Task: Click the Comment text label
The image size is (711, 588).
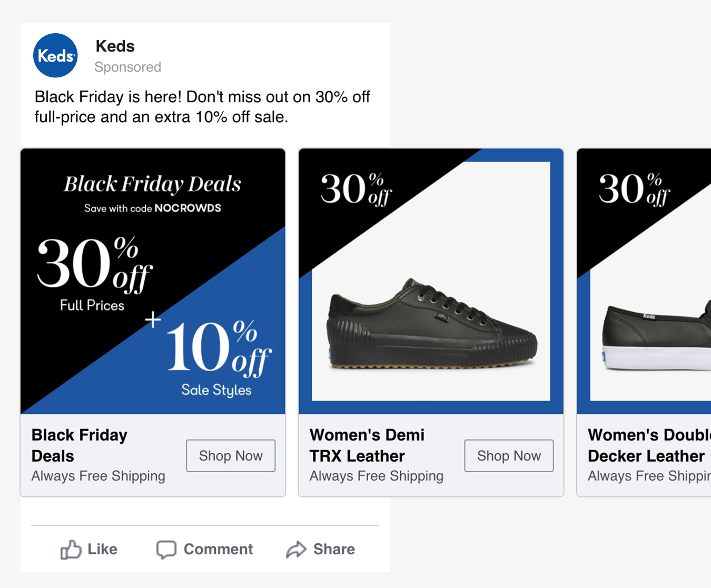Action: click(x=218, y=550)
